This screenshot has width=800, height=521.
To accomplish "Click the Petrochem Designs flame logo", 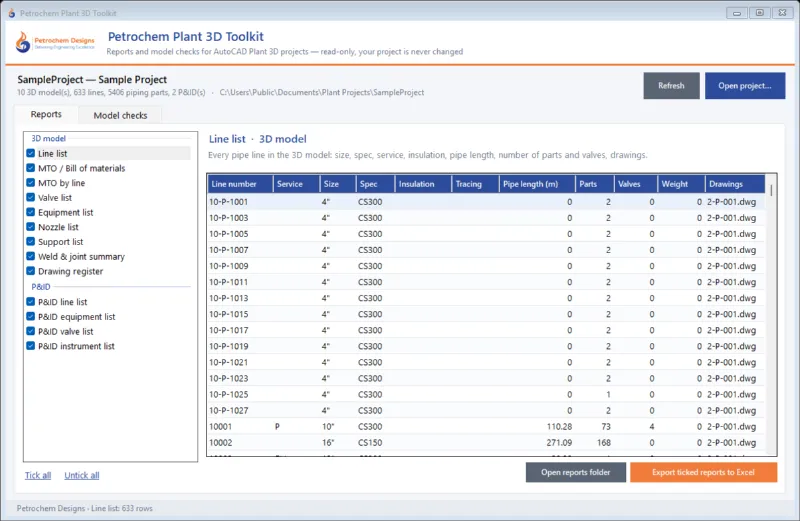I will [x=23, y=42].
